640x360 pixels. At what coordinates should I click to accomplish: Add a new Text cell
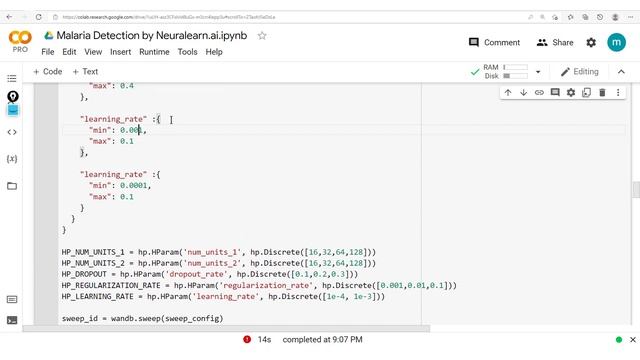[x=85, y=71]
